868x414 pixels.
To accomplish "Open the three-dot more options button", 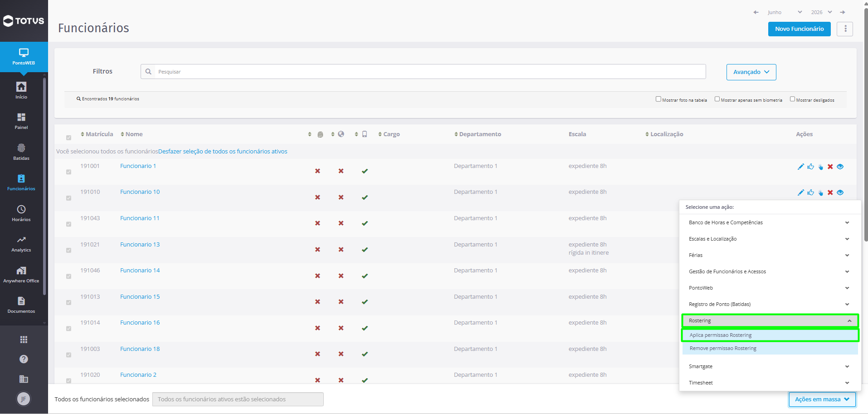I will pos(845,29).
